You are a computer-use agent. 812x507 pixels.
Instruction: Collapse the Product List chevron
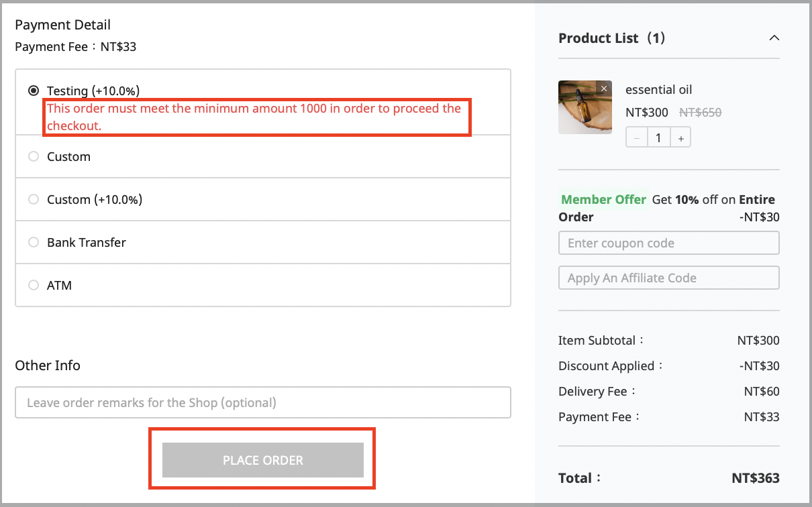coord(774,38)
